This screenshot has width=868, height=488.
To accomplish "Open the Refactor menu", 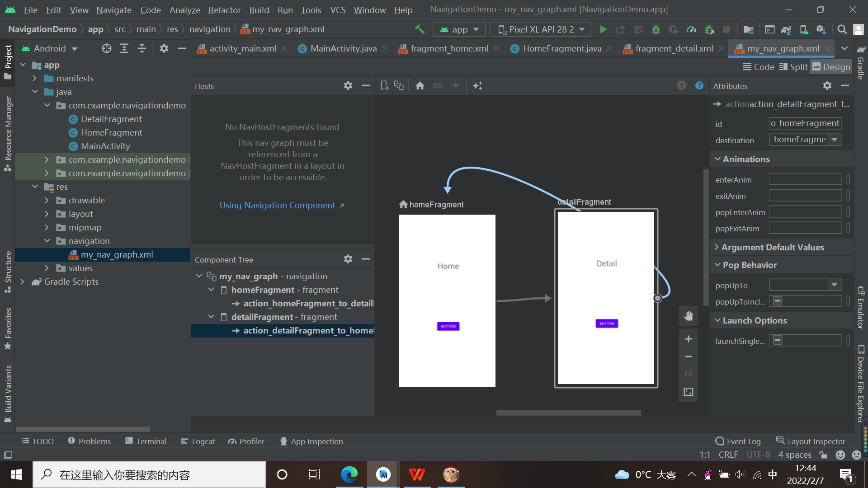I will point(224,9).
